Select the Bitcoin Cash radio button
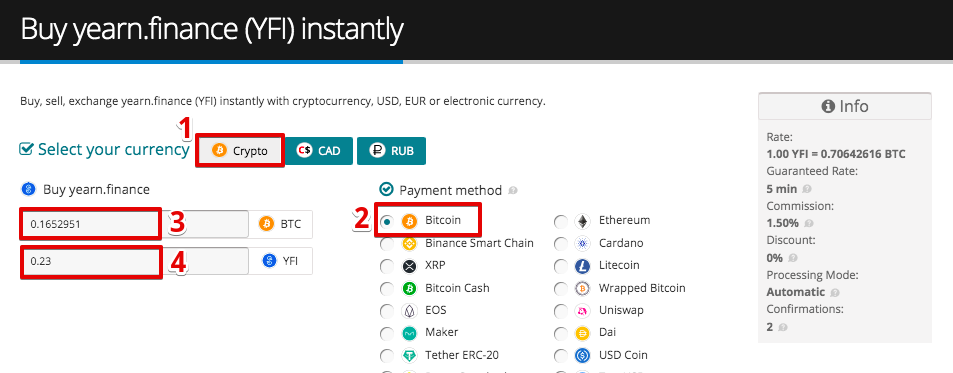Viewport: 953px width, 373px height. (387, 289)
